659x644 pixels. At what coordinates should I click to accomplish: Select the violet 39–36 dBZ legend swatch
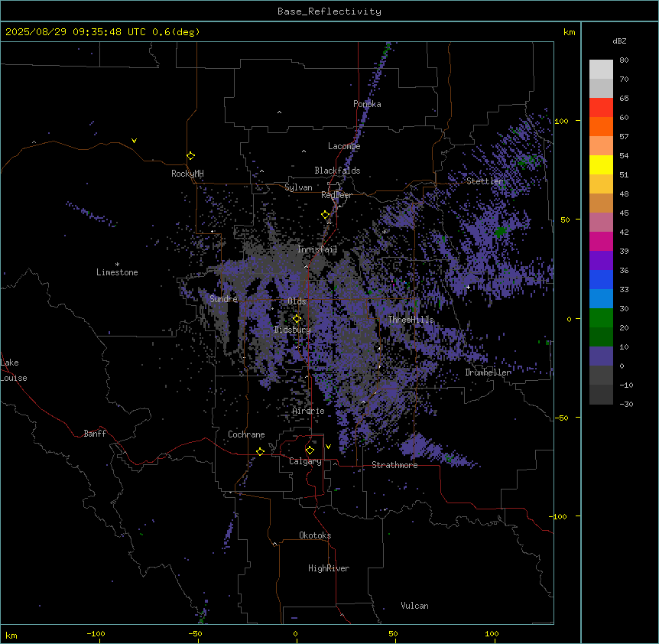click(x=601, y=261)
